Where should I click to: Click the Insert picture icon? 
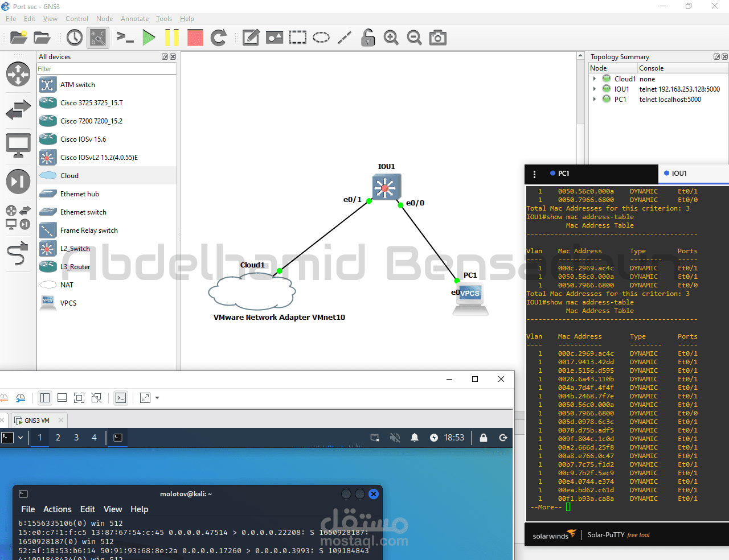tap(275, 38)
